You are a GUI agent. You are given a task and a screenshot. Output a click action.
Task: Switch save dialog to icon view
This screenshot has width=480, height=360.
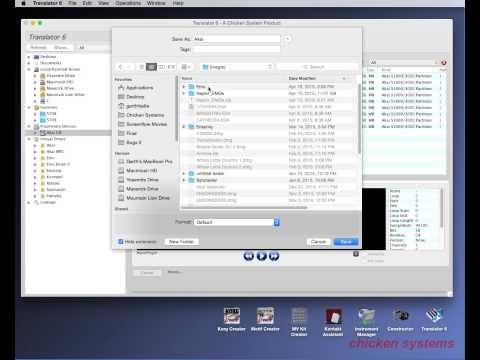click(x=142, y=67)
